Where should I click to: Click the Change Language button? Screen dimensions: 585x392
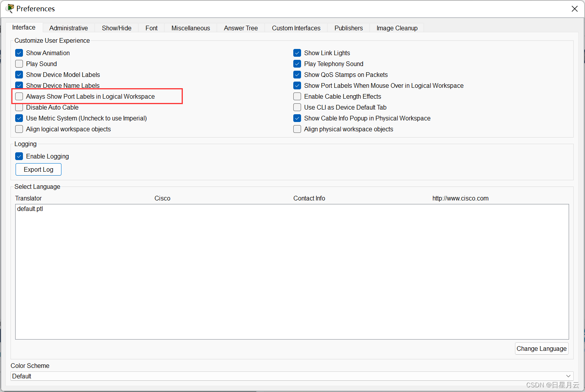[x=541, y=348]
